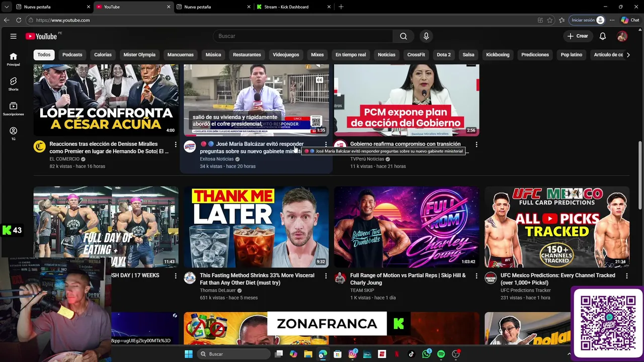Open the Thomas DeLauer channel avatar

pyautogui.click(x=190, y=278)
